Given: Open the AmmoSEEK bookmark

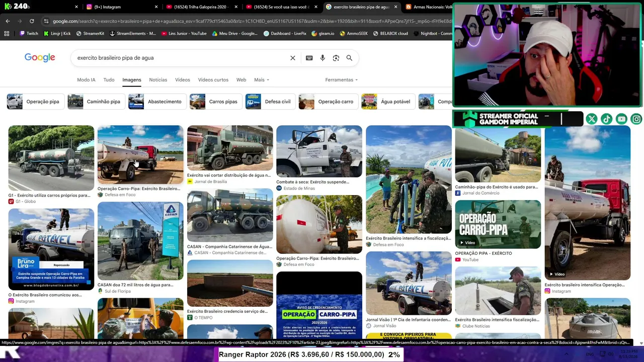Looking at the screenshot, I should click(x=354, y=34).
